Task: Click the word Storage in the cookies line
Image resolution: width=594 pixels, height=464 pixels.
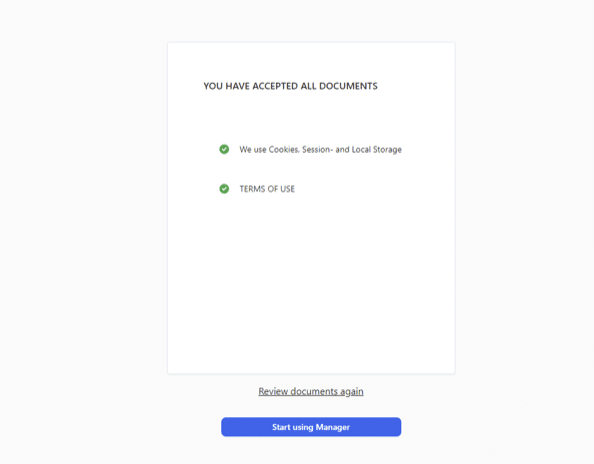Action: (387, 150)
